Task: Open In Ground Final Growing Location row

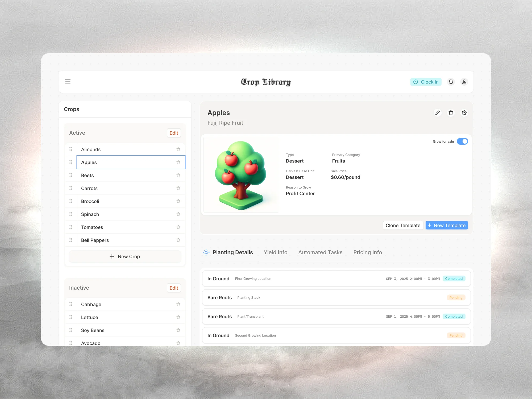Action: click(x=336, y=279)
